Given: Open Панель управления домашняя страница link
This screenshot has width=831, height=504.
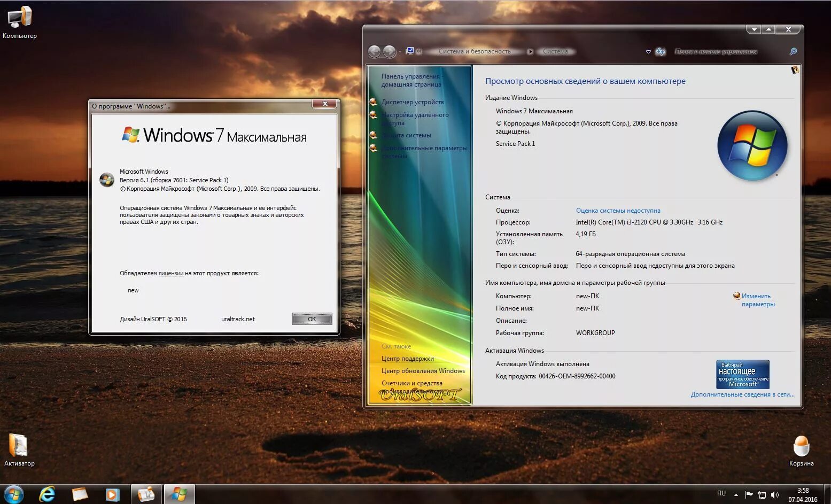Looking at the screenshot, I should click(411, 80).
